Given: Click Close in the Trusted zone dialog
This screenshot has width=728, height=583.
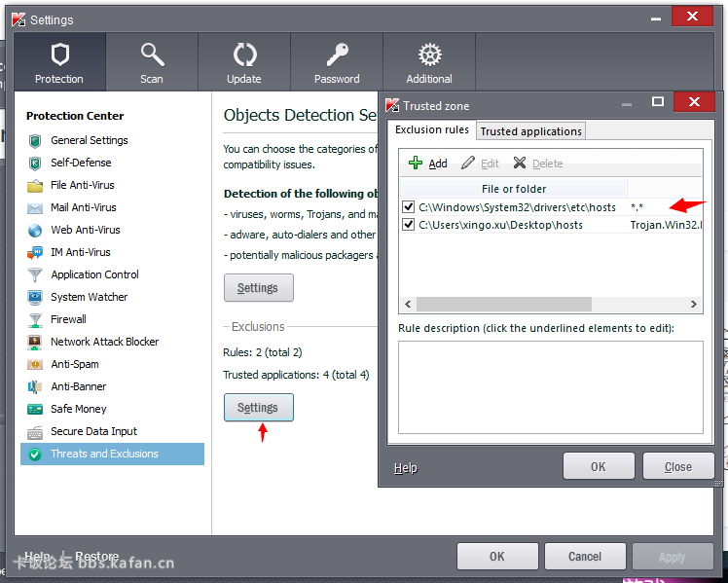Looking at the screenshot, I should (678, 466).
